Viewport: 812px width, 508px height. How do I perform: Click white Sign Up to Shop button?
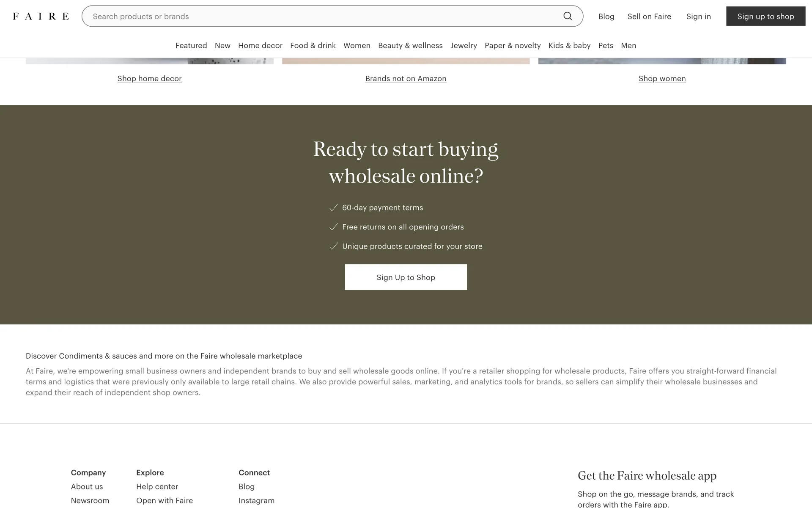pyautogui.click(x=406, y=277)
